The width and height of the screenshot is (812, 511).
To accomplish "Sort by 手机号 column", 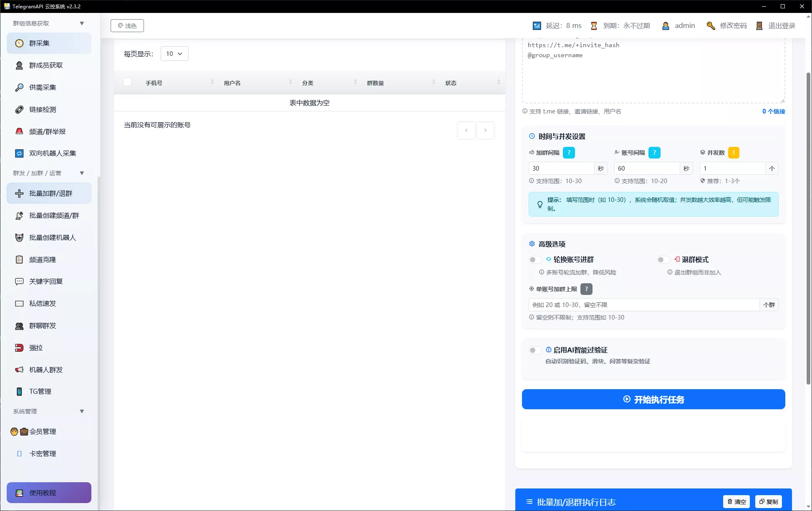I will point(212,83).
